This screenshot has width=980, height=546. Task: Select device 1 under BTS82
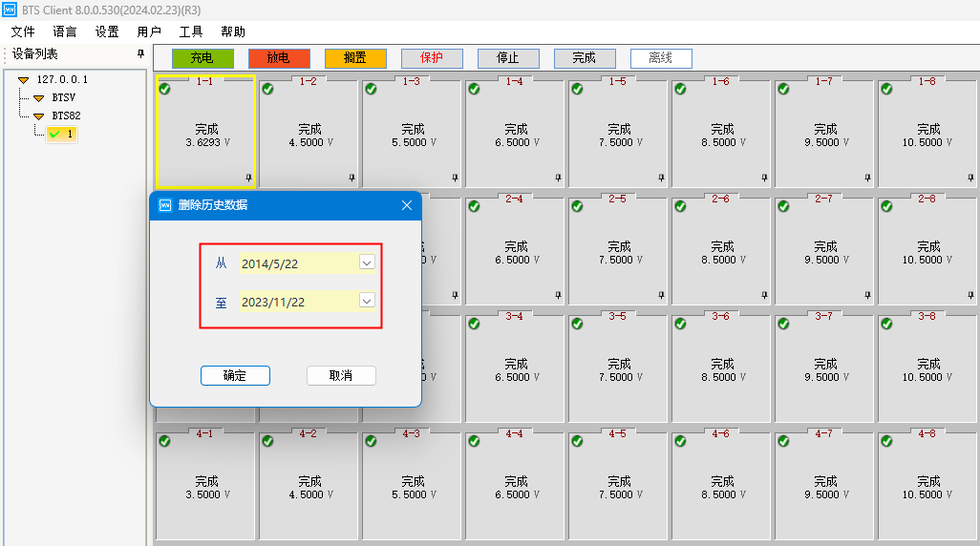point(62,134)
